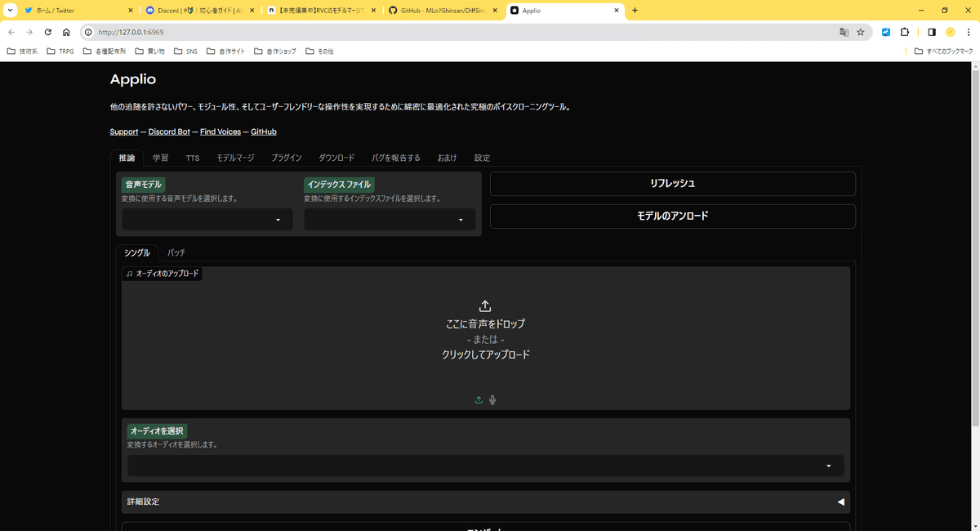
Task: Follow the GitHub link
Action: [x=264, y=132]
